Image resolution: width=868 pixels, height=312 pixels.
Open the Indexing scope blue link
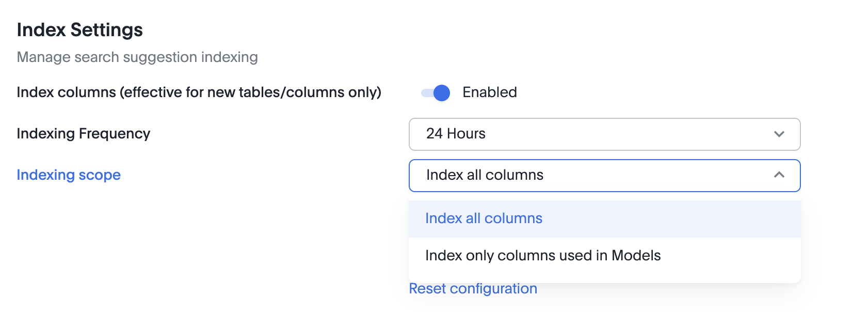point(69,175)
